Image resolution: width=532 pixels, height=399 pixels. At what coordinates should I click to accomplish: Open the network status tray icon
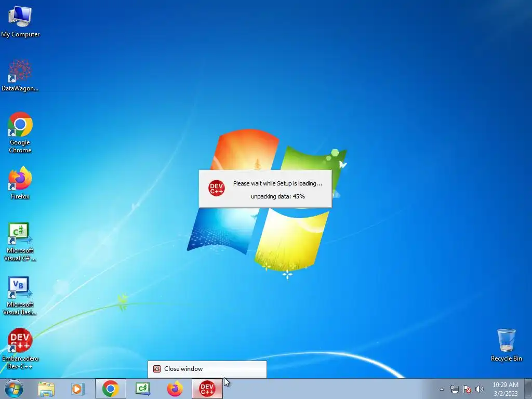454,389
